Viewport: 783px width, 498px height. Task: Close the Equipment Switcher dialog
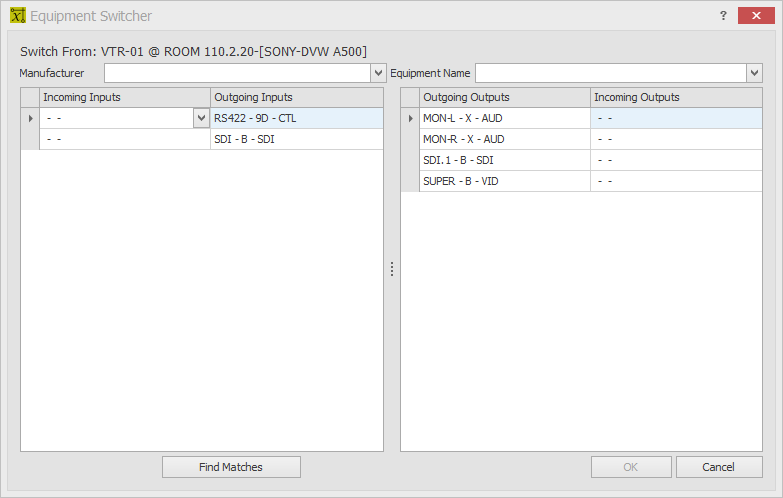click(756, 15)
